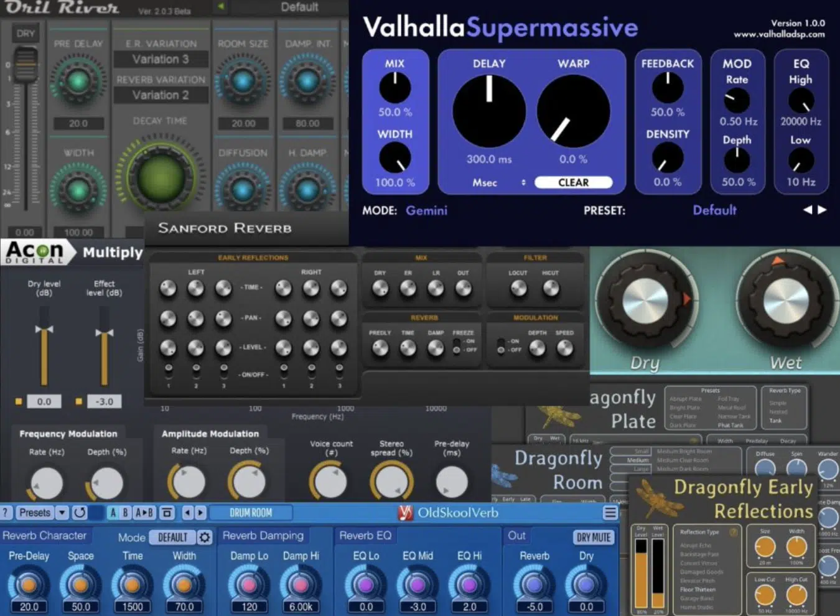Toggle right early reflection 3 on/off switch
Viewport: 840px width, 616px height.
[339, 371]
